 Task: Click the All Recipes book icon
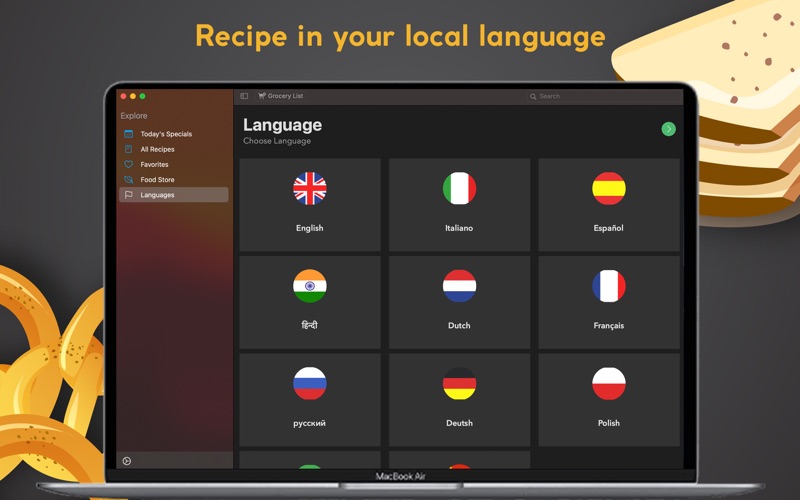(129, 149)
